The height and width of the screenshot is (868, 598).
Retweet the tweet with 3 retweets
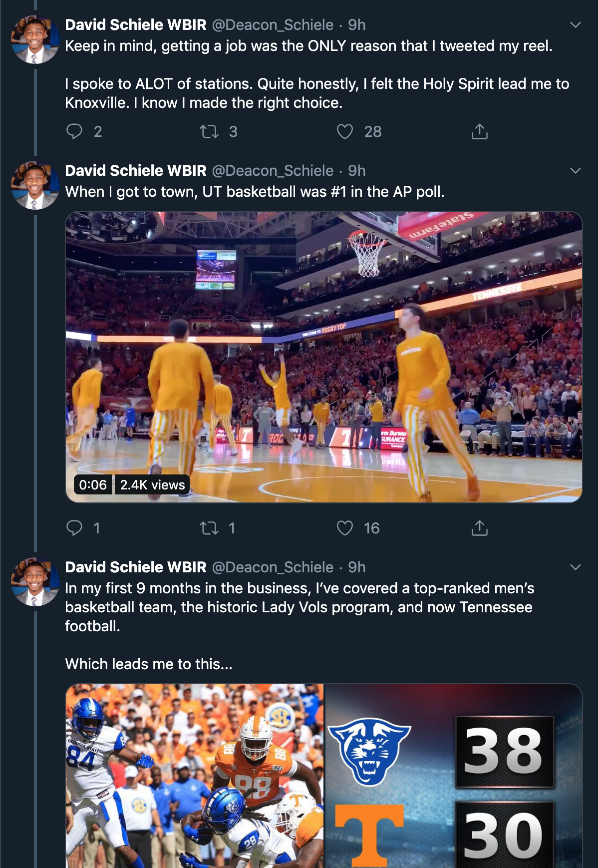[209, 131]
